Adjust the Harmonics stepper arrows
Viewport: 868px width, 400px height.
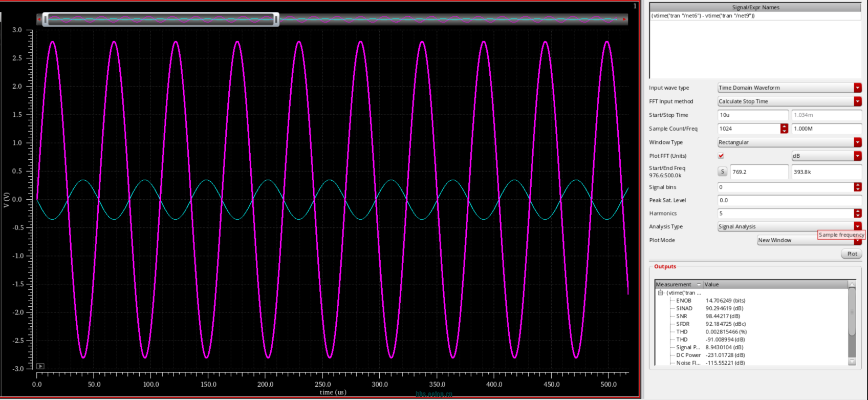tap(858, 214)
